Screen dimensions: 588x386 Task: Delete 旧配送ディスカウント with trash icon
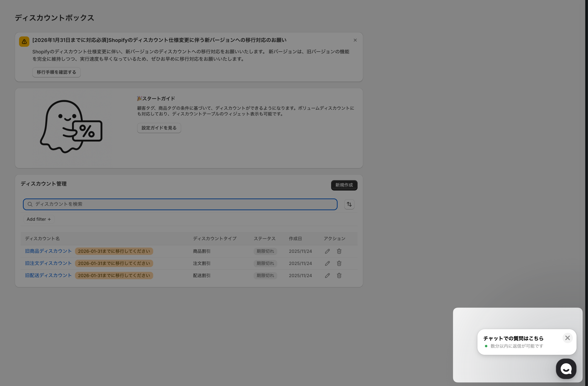coord(339,275)
